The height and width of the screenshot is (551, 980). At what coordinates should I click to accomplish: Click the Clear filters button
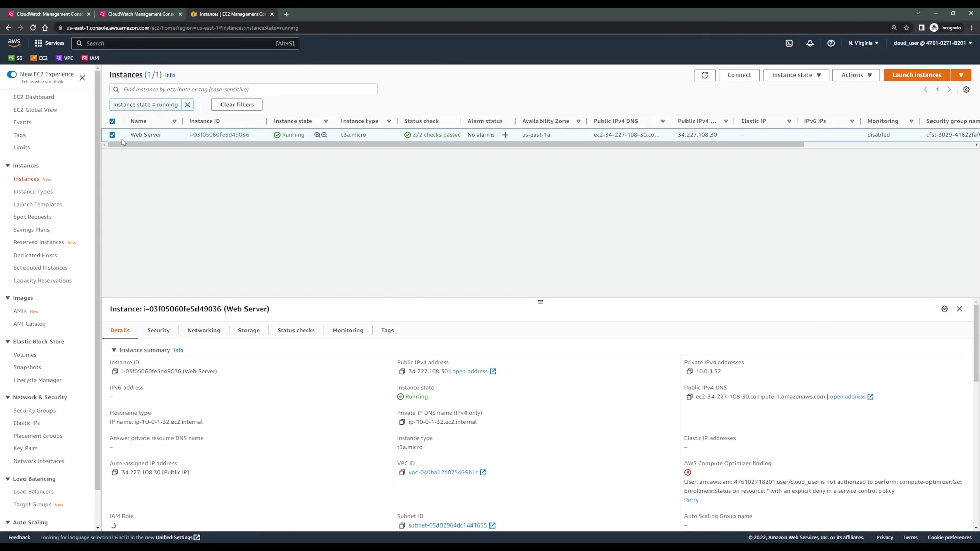[x=237, y=105]
